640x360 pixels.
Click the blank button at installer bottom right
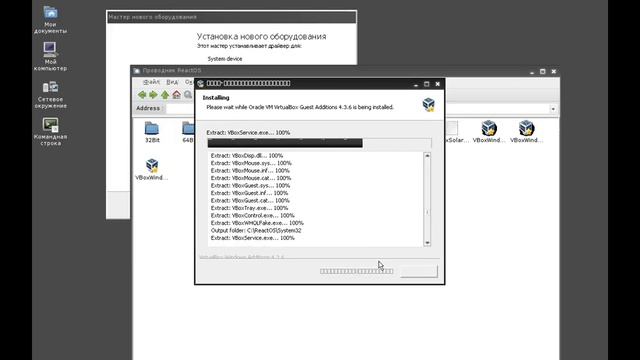point(419,271)
